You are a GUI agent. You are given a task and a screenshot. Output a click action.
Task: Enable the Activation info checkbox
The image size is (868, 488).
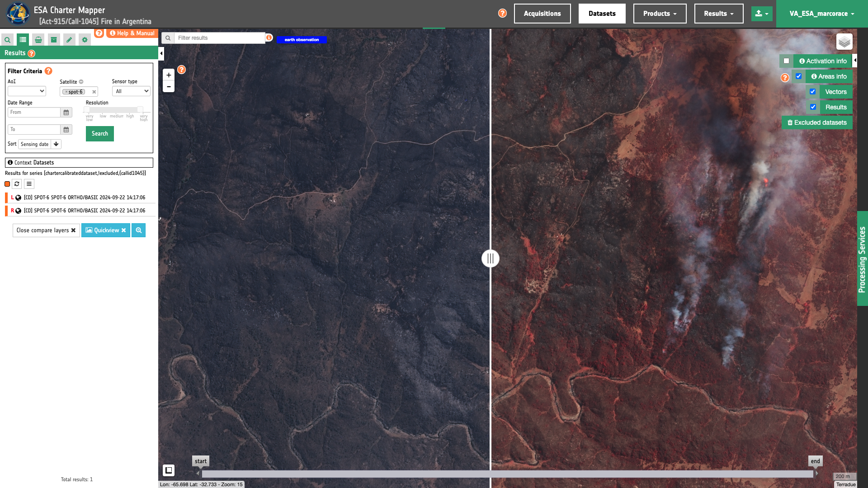787,61
